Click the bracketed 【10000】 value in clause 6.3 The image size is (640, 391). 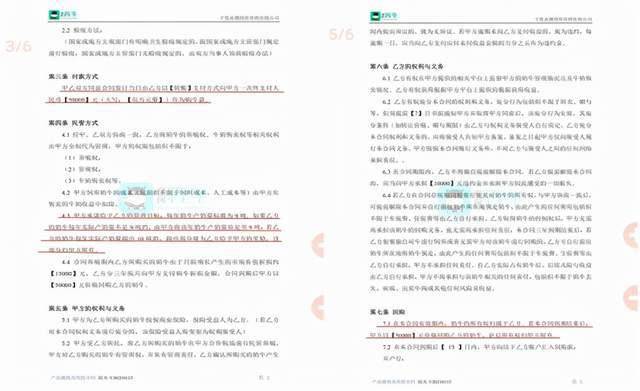pos(442,184)
